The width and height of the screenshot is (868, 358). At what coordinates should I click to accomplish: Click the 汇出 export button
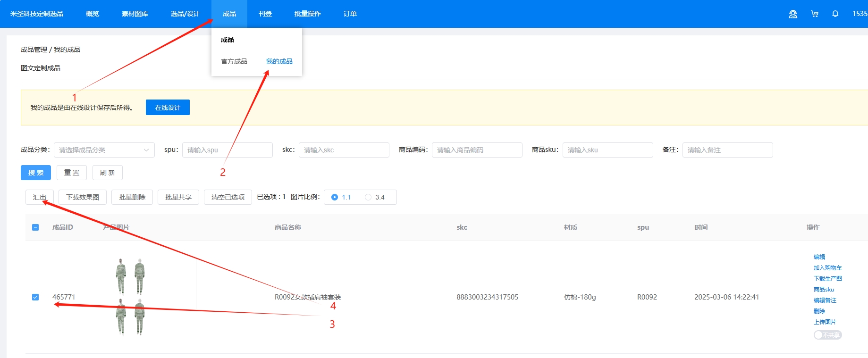tap(40, 197)
